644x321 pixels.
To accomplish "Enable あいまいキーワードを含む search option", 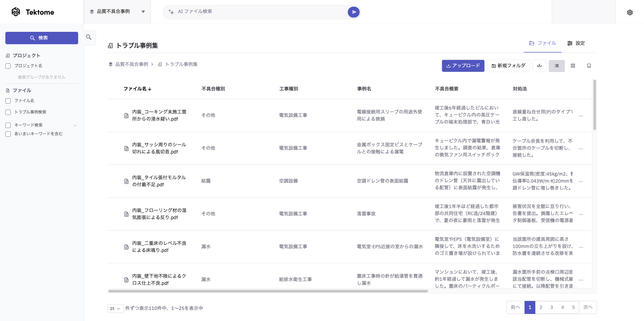I will pyautogui.click(x=8, y=134).
